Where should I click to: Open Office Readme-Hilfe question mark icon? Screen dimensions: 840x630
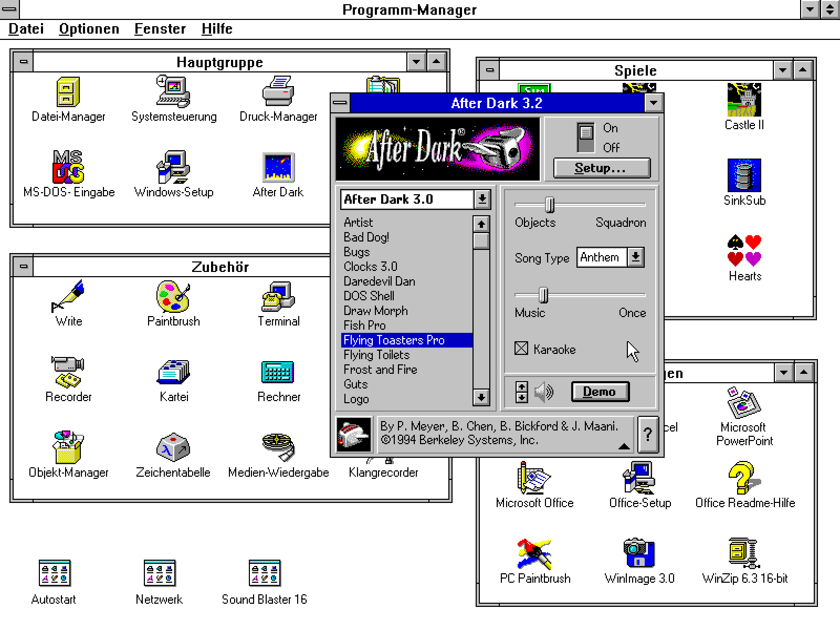(744, 478)
